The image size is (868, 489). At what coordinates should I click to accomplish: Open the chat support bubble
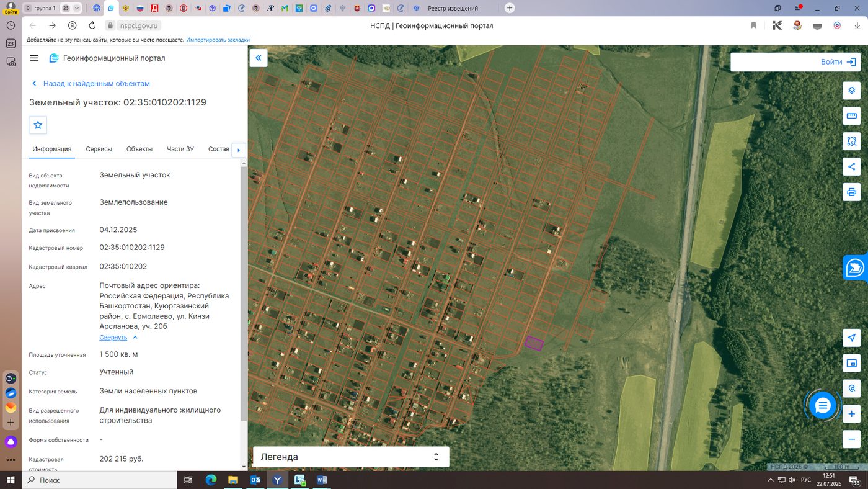823,406
